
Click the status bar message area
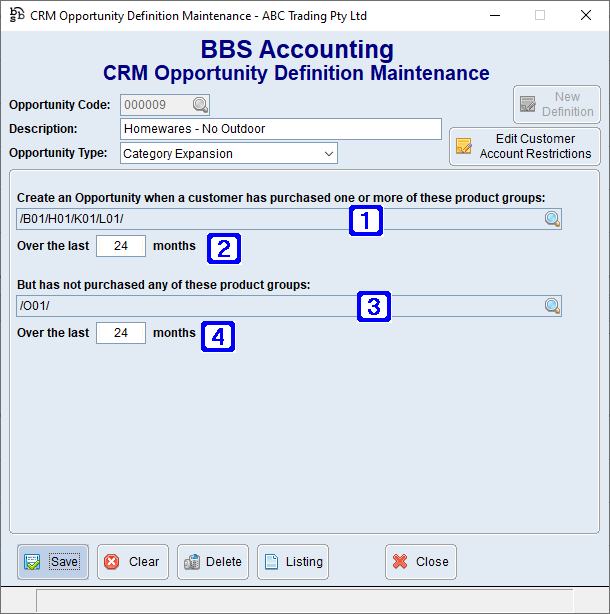(305, 600)
